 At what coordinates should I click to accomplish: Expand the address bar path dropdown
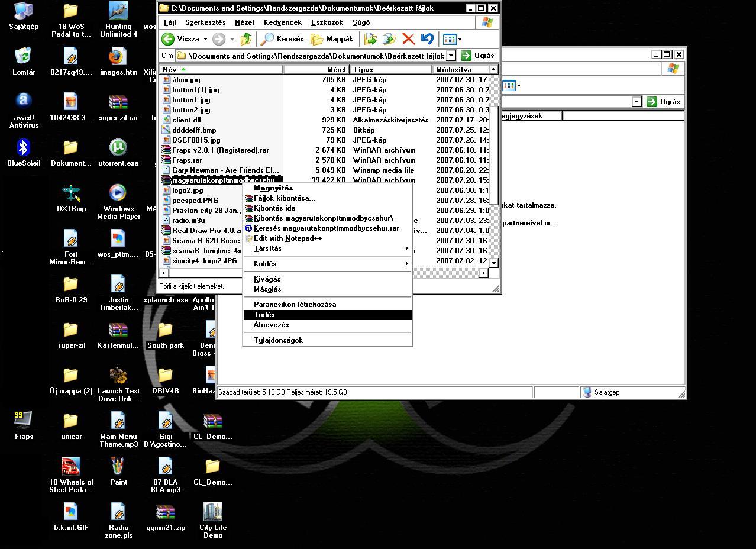[451, 56]
